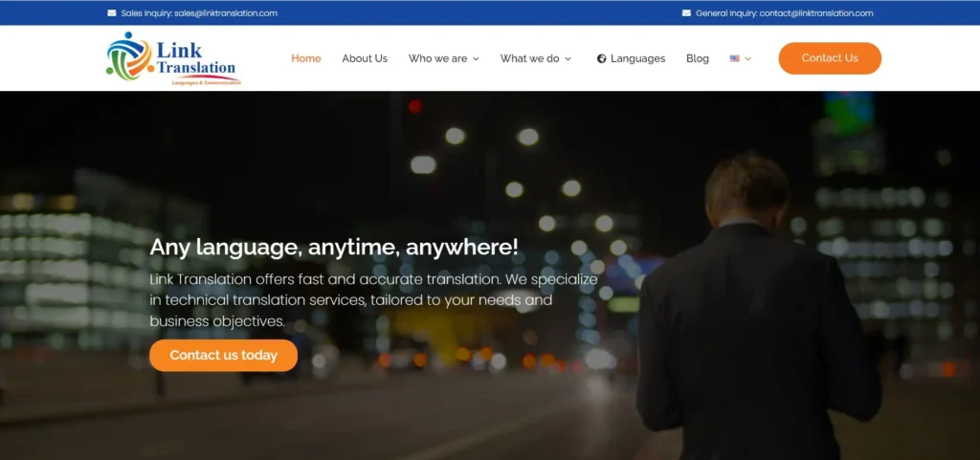Go to the Home menu item
980x460 pixels.
tap(306, 58)
